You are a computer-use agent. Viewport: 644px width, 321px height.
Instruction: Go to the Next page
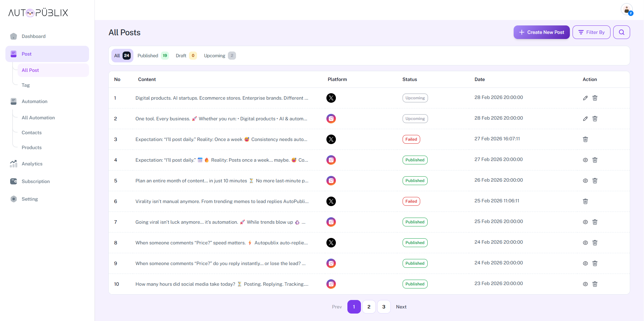coord(401,307)
